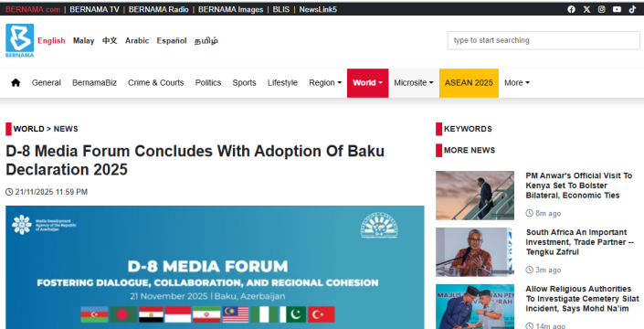Open the cemetery silat incident thumbnail
This screenshot has width=644, height=329.
(x=475, y=306)
